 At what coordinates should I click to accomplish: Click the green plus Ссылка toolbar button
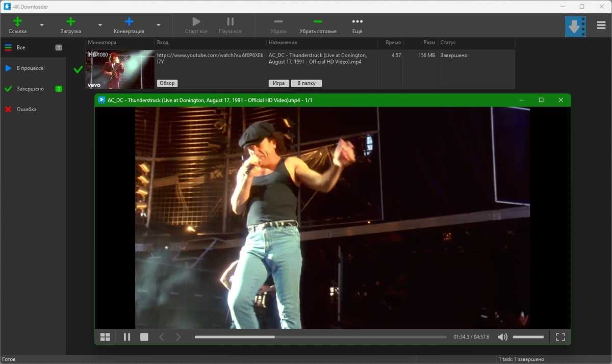click(18, 25)
